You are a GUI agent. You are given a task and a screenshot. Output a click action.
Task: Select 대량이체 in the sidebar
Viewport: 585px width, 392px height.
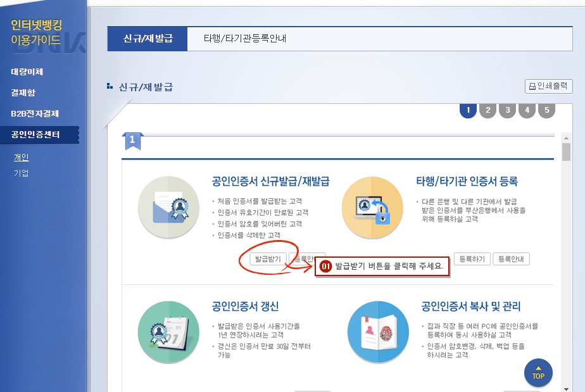[27, 72]
